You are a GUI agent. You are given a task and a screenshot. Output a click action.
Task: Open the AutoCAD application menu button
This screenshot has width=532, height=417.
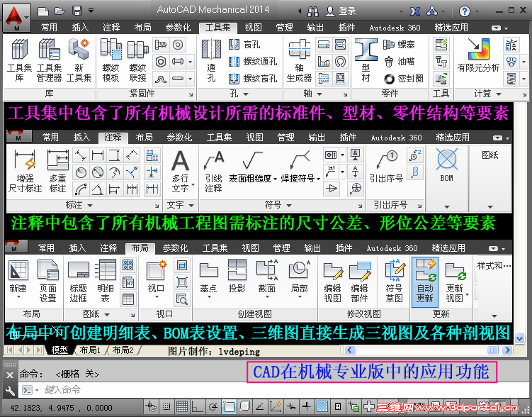coord(16,17)
